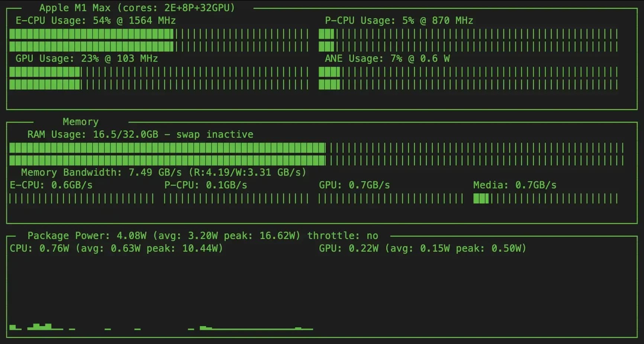
Task: Click the P-CPU usage gauge bar
Action: tap(468, 40)
